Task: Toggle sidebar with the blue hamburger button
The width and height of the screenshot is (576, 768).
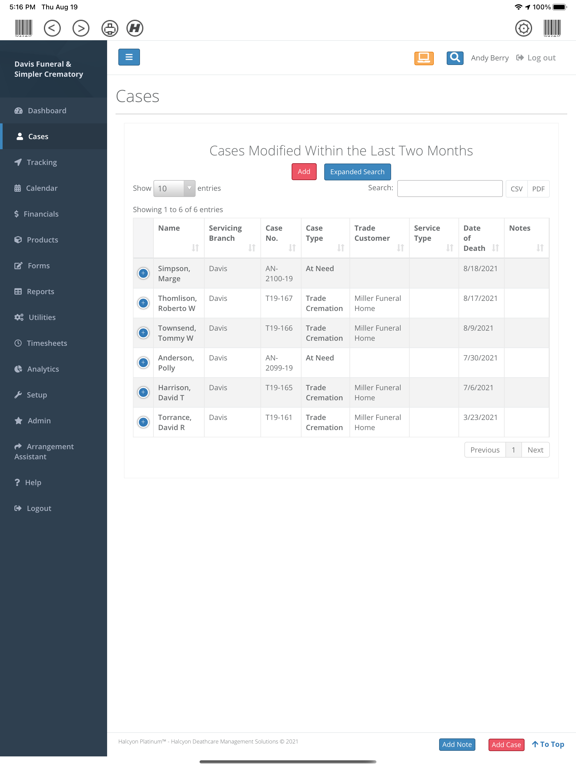Action: pyautogui.click(x=129, y=57)
